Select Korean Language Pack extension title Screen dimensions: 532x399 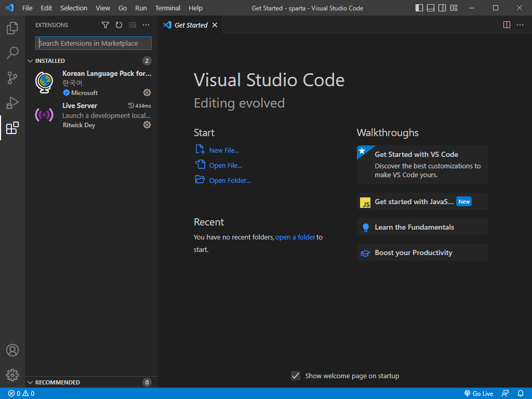click(x=107, y=73)
